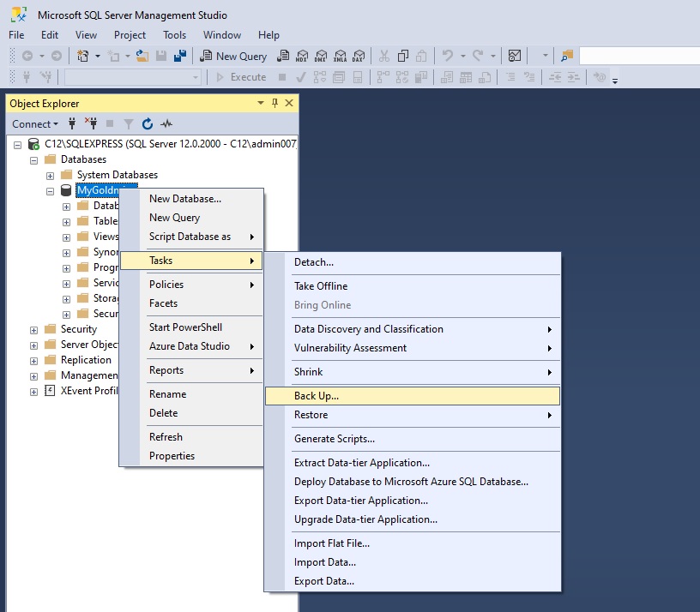This screenshot has width=700, height=612.
Task: Click the New Project toolbar icon
Action: [x=82, y=57]
